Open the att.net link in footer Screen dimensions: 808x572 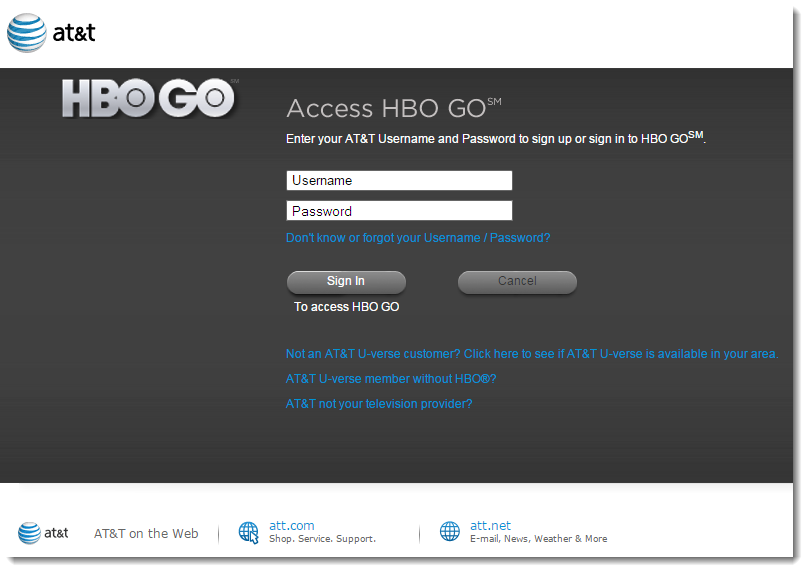coord(491,525)
